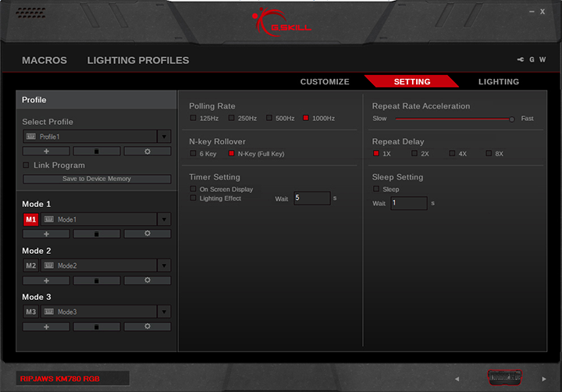Enable the Link Program checkbox

point(27,166)
